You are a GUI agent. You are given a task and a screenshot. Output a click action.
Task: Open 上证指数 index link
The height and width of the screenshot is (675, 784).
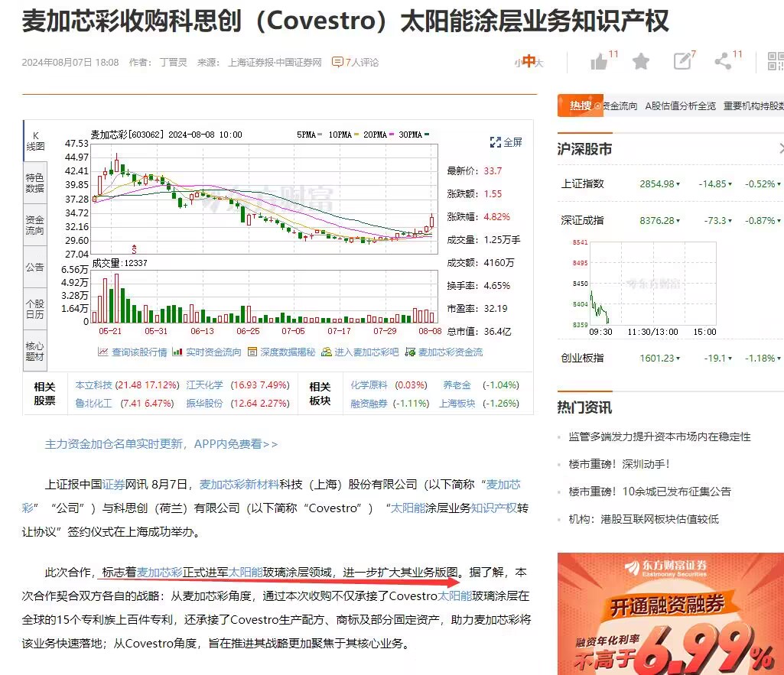[582, 183]
